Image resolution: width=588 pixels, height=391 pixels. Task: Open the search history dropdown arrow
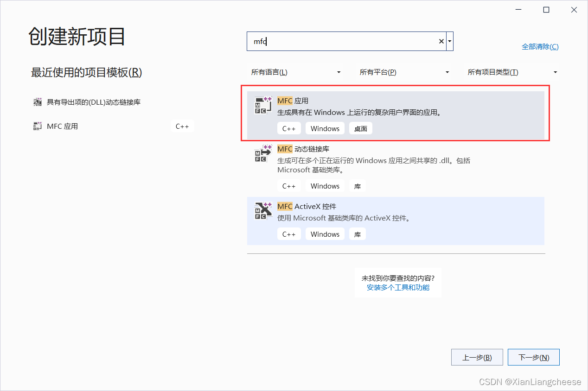click(450, 42)
